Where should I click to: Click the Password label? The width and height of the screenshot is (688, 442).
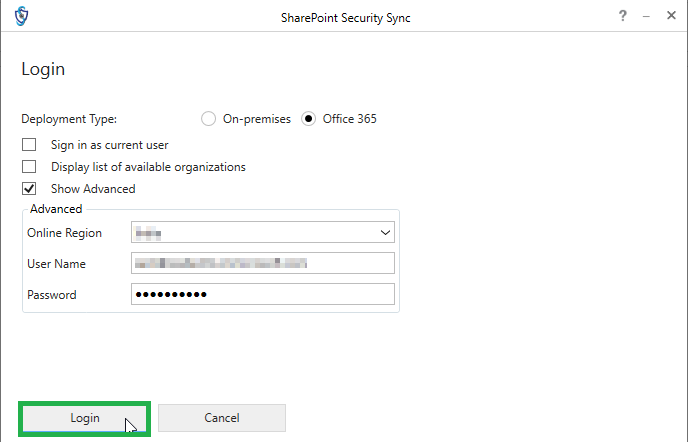pyautogui.click(x=52, y=295)
